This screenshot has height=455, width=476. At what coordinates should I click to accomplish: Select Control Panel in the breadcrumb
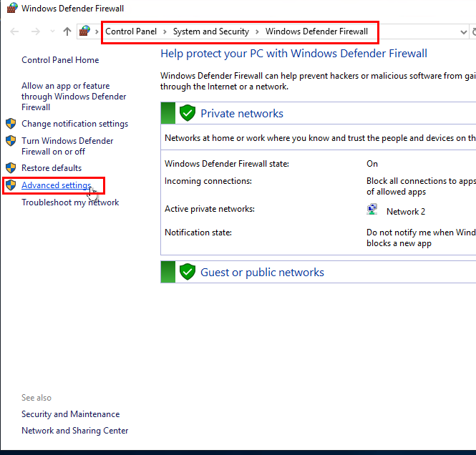point(131,31)
